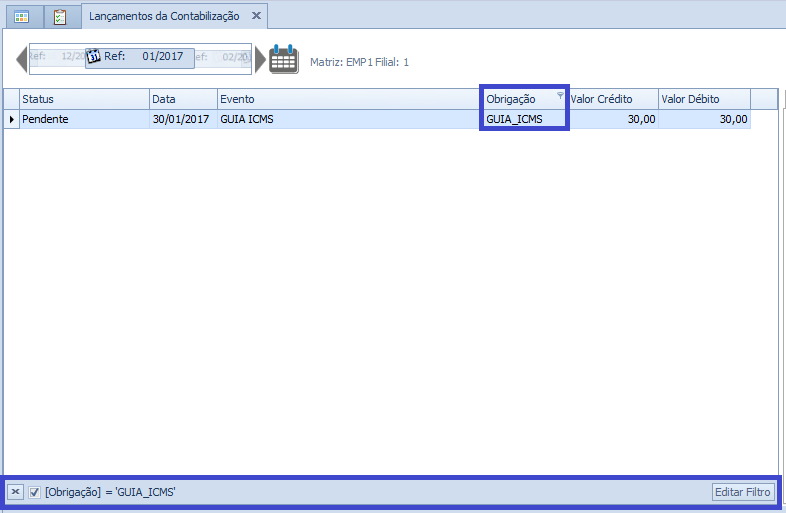Screen dimensions: 786x513
Task: Open the Editar Filtro button
Action: (x=742, y=492)
